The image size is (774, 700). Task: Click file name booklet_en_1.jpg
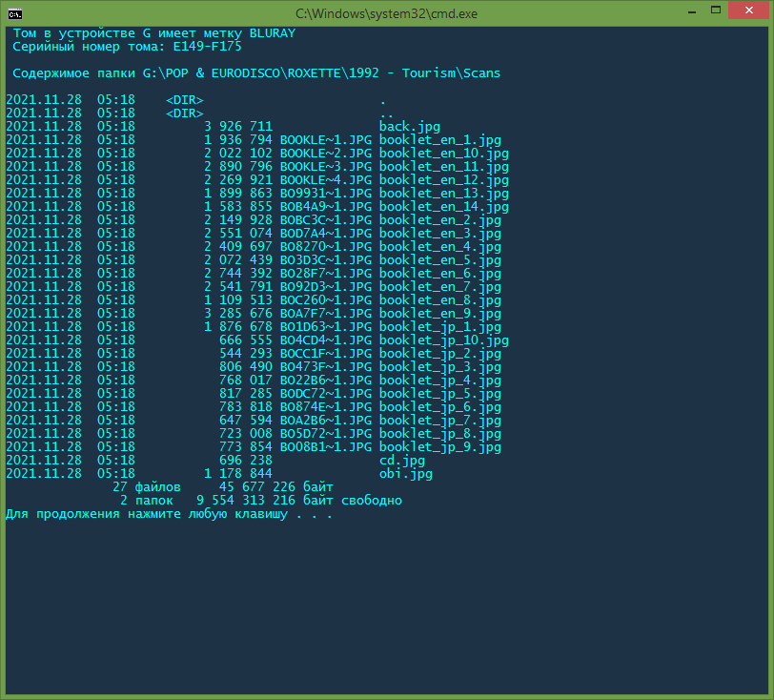coord(439,140)
